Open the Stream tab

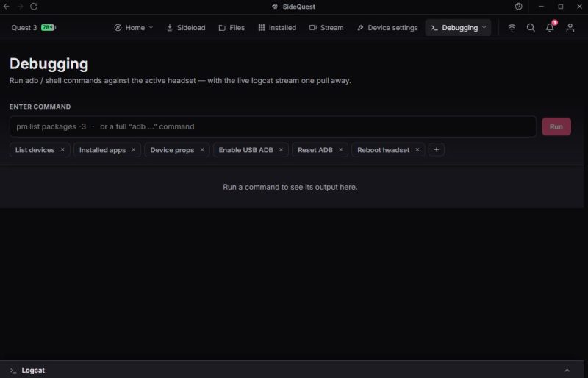(326, 28)
